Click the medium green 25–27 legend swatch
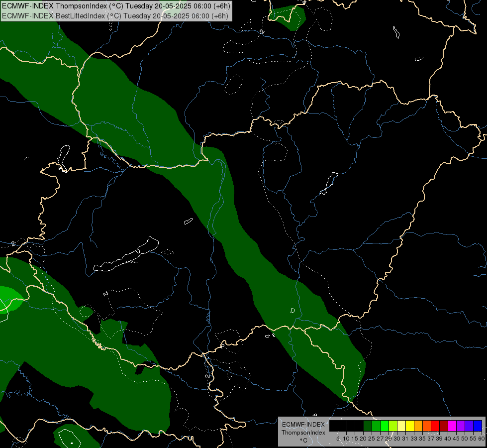Screen dimensions: 487x448 376,426
